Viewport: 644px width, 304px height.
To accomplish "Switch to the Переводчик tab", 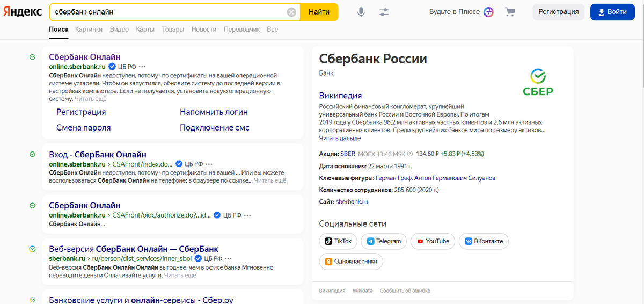I will click(241, 30).
